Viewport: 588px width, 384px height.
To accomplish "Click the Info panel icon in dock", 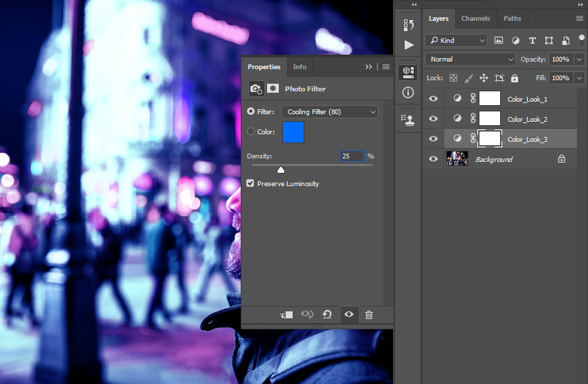I will (x=409, y=92).
